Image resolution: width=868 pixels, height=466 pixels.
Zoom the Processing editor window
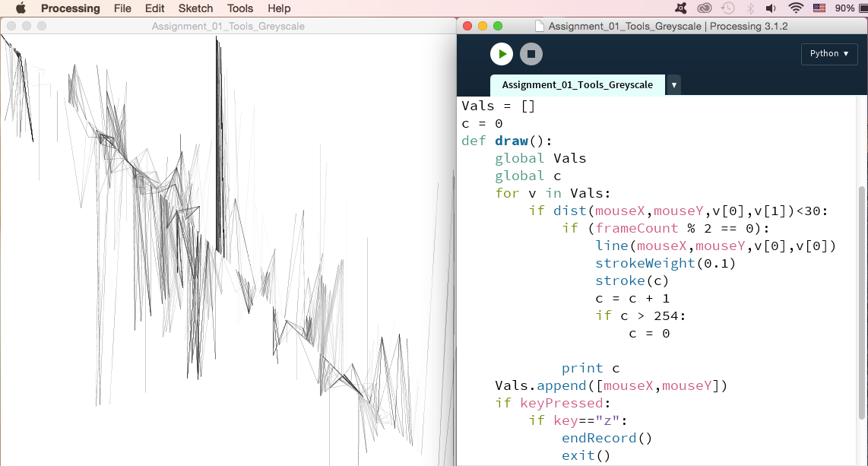(x=498, y=26)
